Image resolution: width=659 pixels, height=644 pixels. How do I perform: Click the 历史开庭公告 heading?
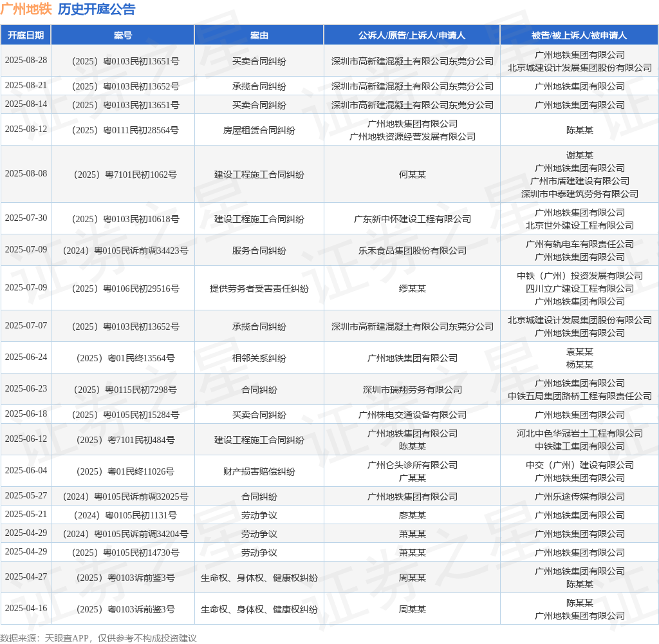97,9
